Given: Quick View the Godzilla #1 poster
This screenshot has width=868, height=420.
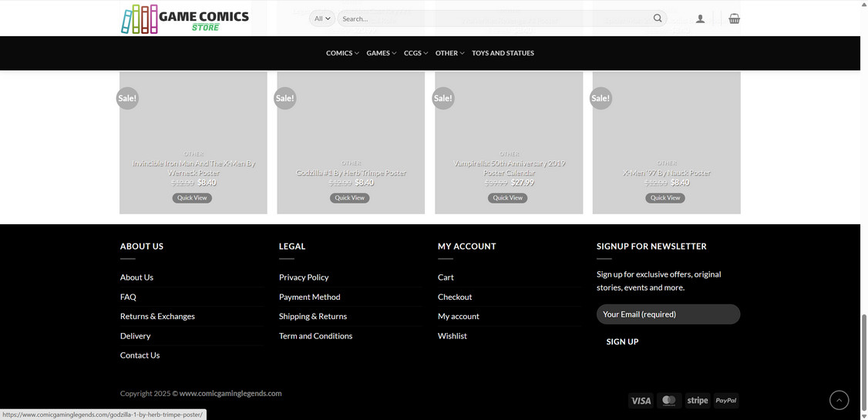Looking at the screenshot, I should click(350, 197).
